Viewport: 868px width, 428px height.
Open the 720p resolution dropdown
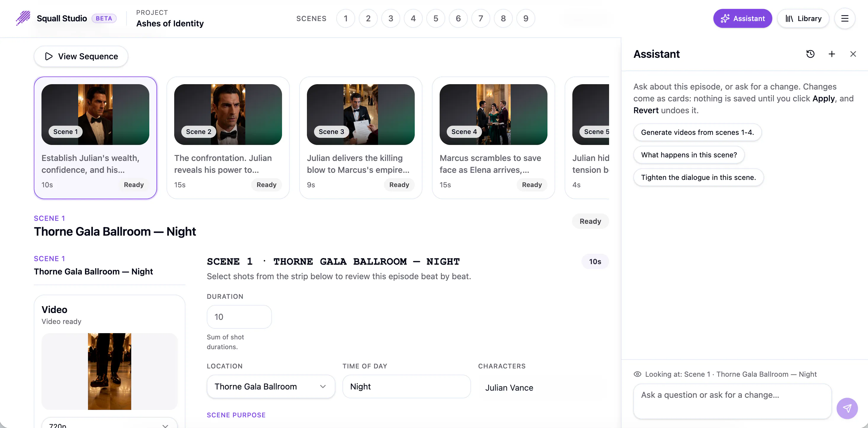tap(109, 423)
